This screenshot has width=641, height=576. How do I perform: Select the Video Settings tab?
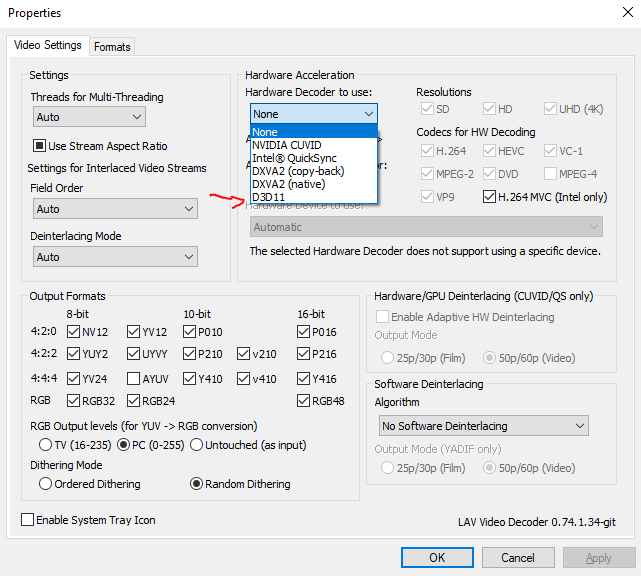pos(47,45)
